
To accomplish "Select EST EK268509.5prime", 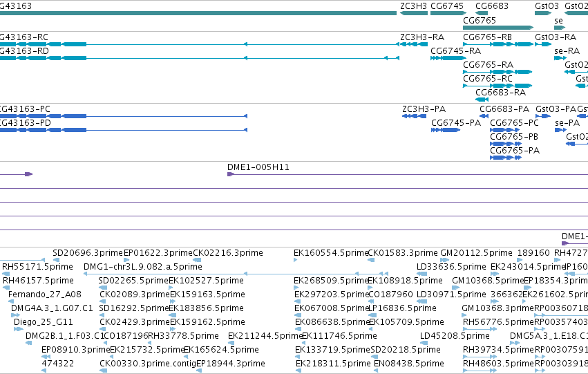I will pyautogui.click(x=296, y=288).
